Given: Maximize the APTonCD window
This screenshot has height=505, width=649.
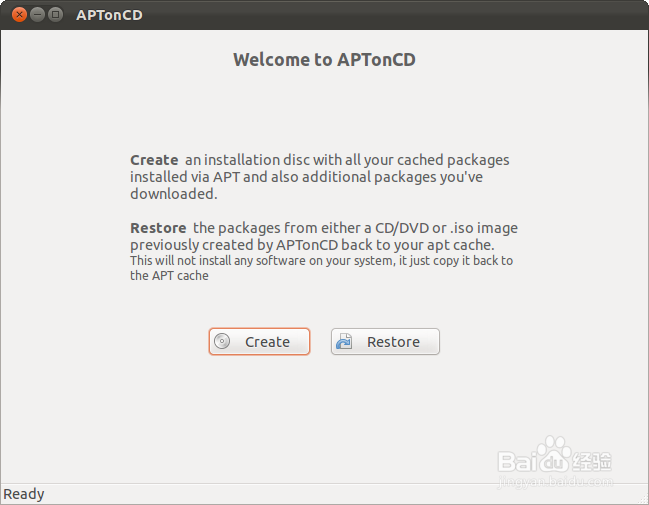Looking at the screenshot, I should (55, 14).
